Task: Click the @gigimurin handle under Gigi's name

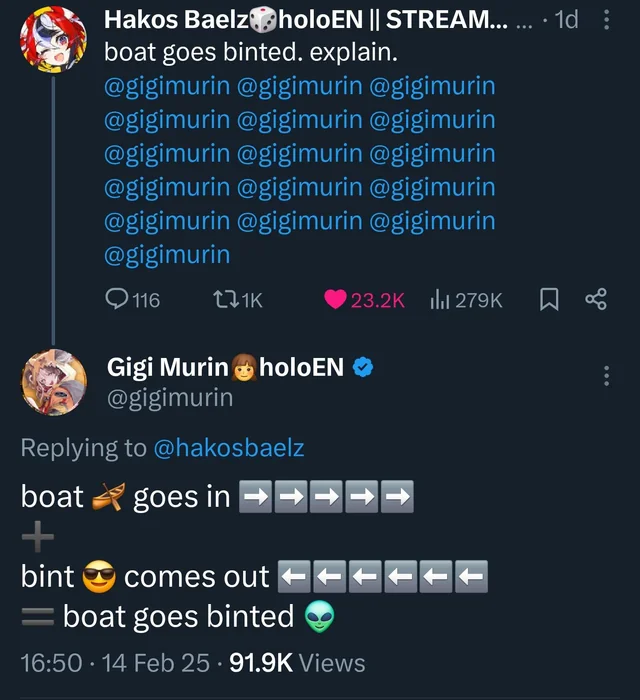Action: [170, 397]
